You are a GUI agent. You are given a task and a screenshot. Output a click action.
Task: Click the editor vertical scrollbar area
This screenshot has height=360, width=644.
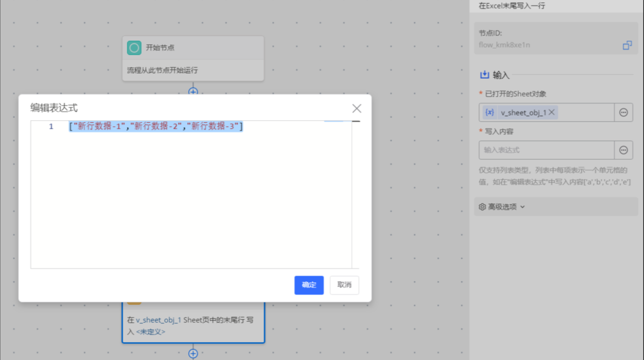click(x=355, y=195)
